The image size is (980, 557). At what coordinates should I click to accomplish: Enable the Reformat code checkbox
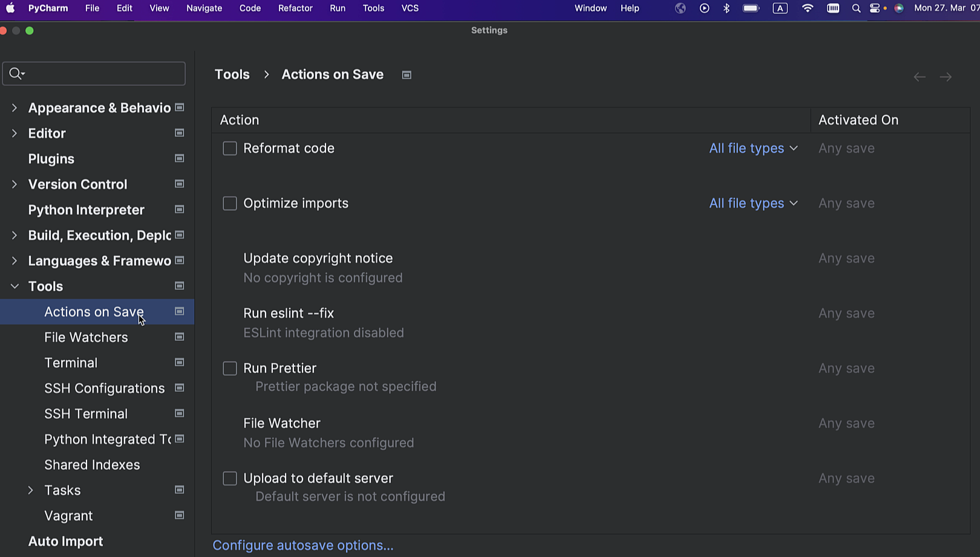229,148
